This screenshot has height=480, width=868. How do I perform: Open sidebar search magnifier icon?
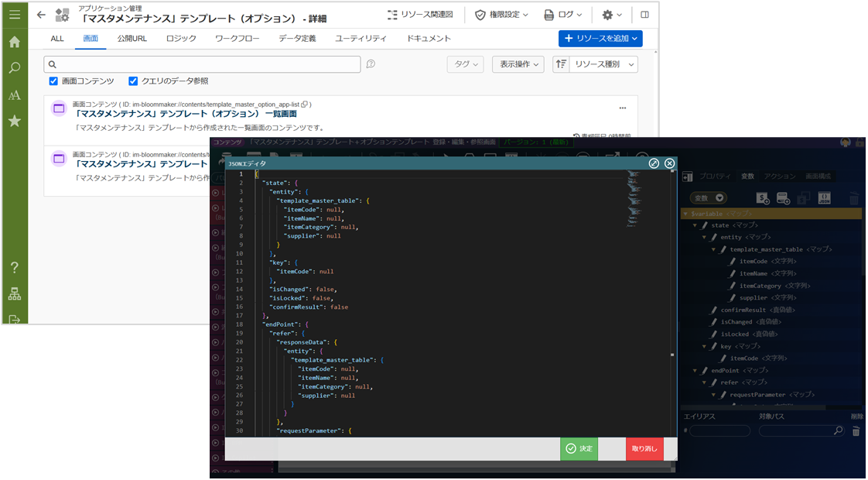(x=15, y=68)
